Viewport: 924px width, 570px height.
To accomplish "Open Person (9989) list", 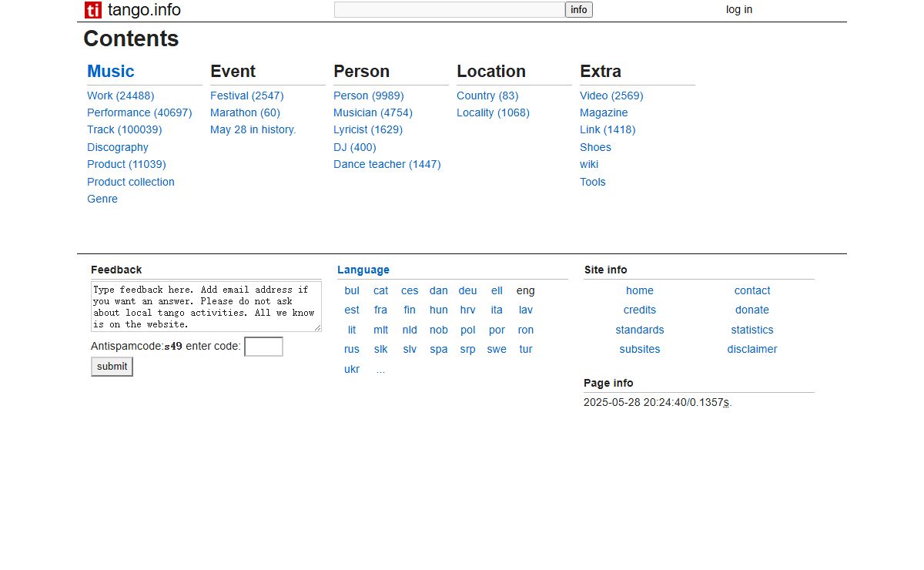I will 369,96.
